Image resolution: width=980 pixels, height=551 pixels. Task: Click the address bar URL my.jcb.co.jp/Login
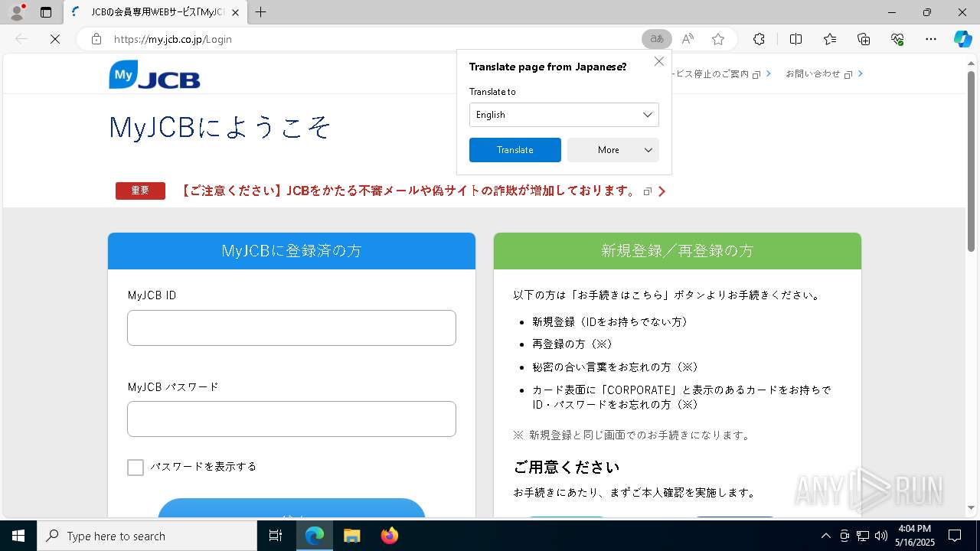[173, 39]
